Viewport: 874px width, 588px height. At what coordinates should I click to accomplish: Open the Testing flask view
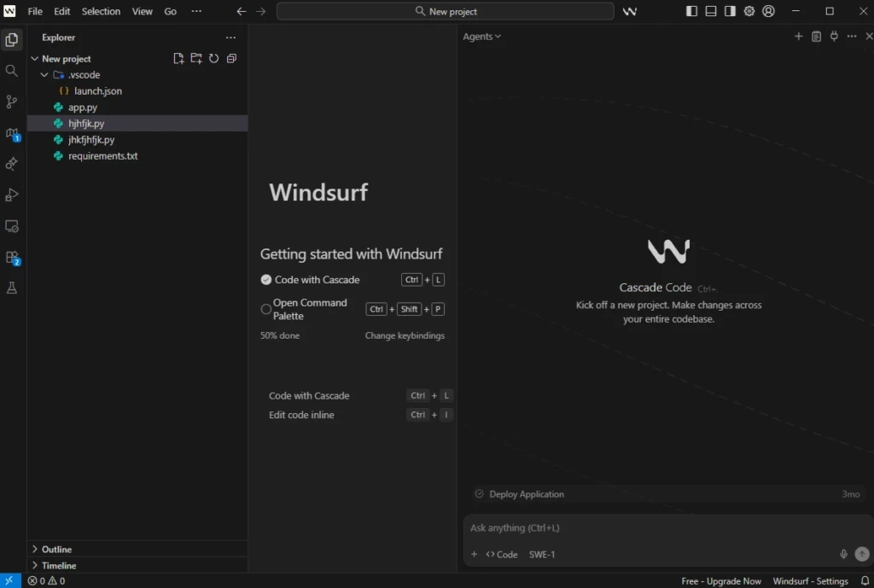coord(12,288)
